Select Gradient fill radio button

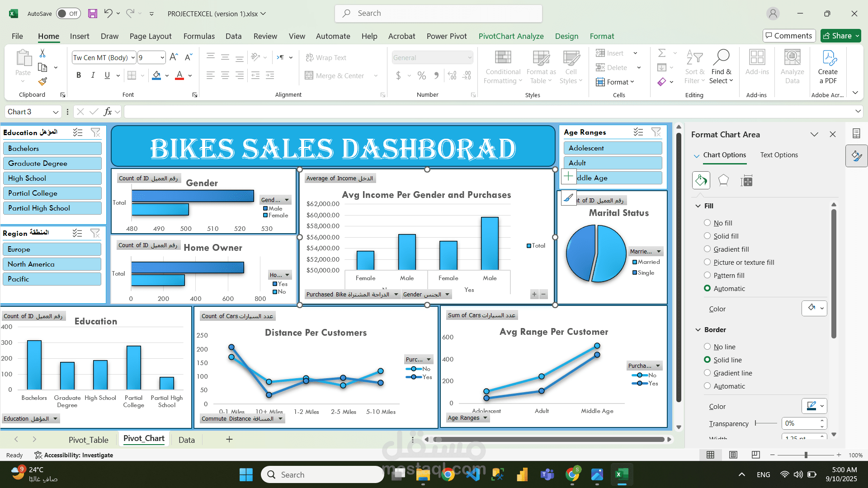(x=708, y=249)
